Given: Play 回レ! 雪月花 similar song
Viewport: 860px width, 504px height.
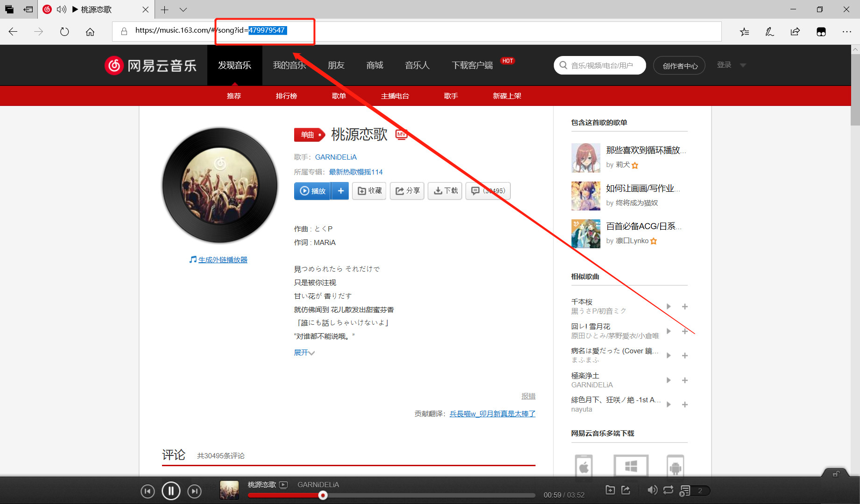Looking at the screenshot, I should coord(669,331).
